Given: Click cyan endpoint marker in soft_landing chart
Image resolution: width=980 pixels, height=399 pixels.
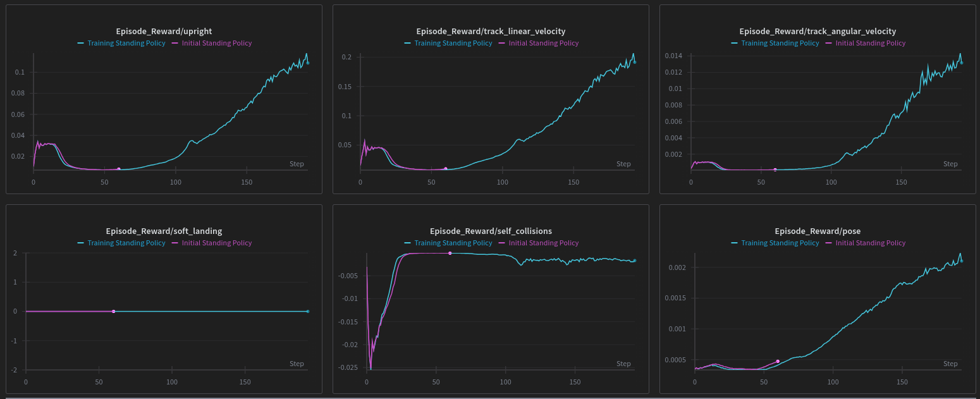Looking at the screenshot, I should 308,312.
